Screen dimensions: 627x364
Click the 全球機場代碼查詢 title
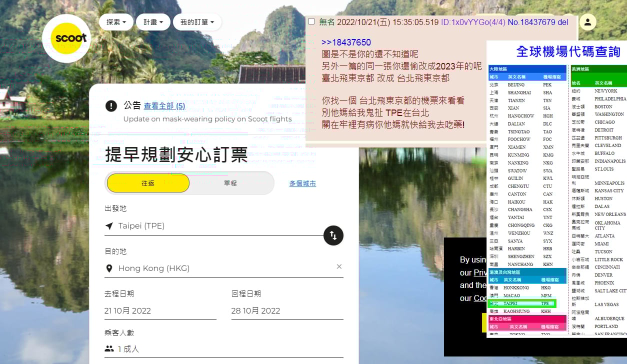click(568, 51)
